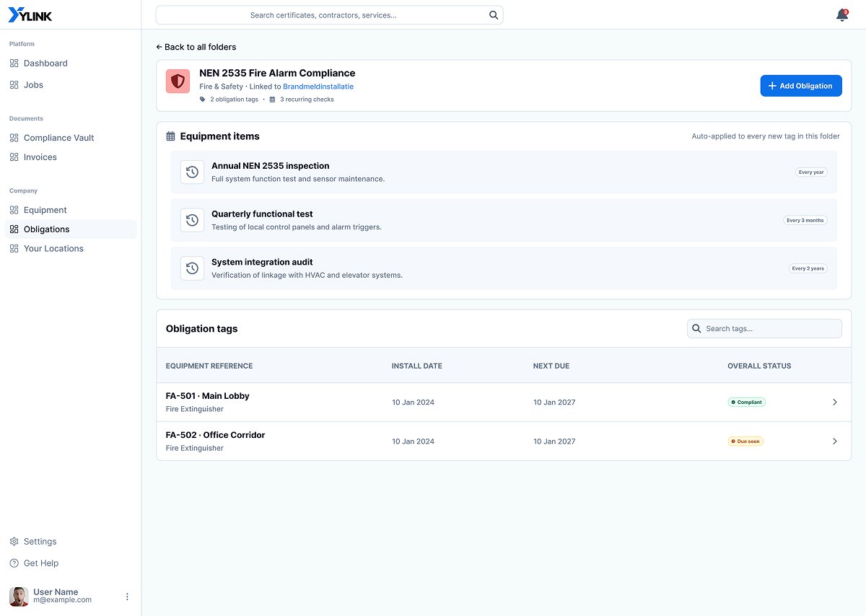Click the Compliant status badge
Screen dimensions: 866x616
pyautogui.click(x=746, y=402)
